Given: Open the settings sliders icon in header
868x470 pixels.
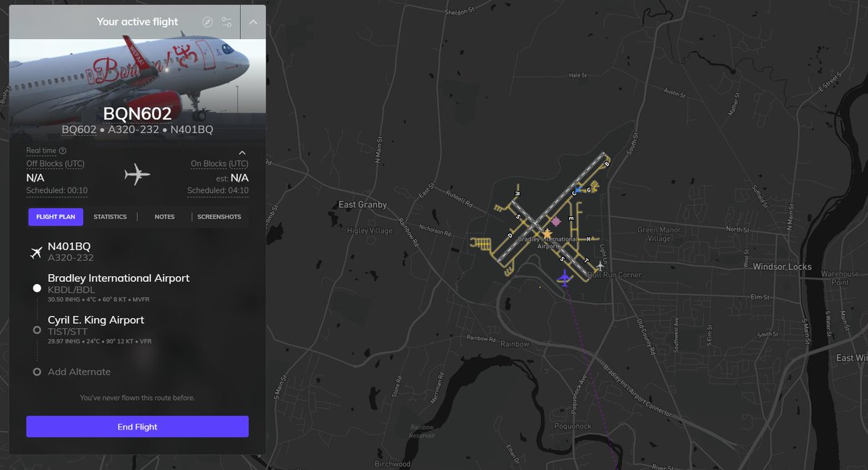Looking at the screenshot, I should pyautogui.click(x=226, y=22).
